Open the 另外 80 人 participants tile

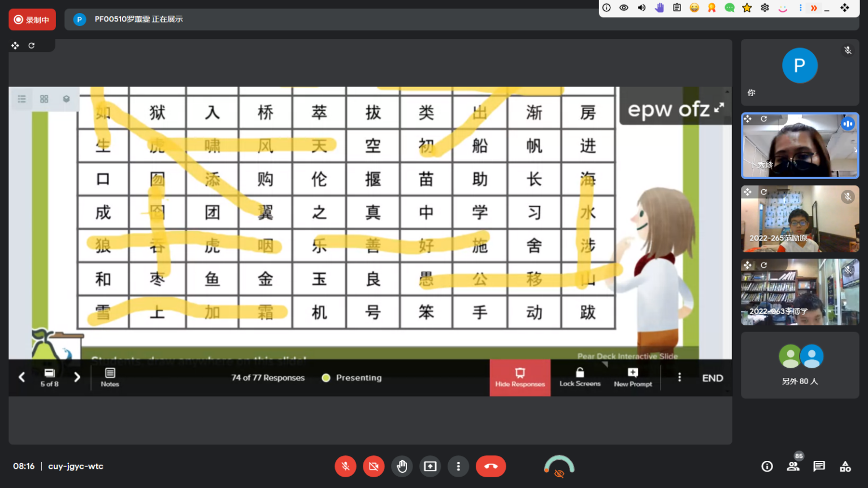(800, 365)
